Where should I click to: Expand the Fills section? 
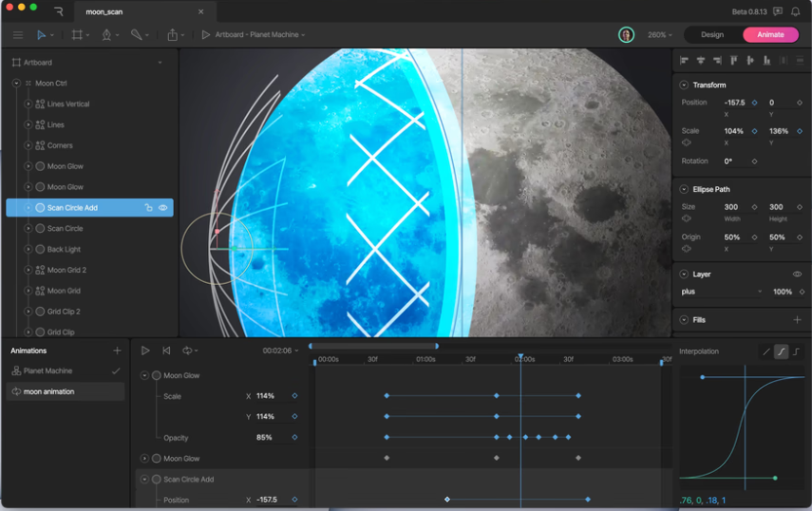pos(684,320)
